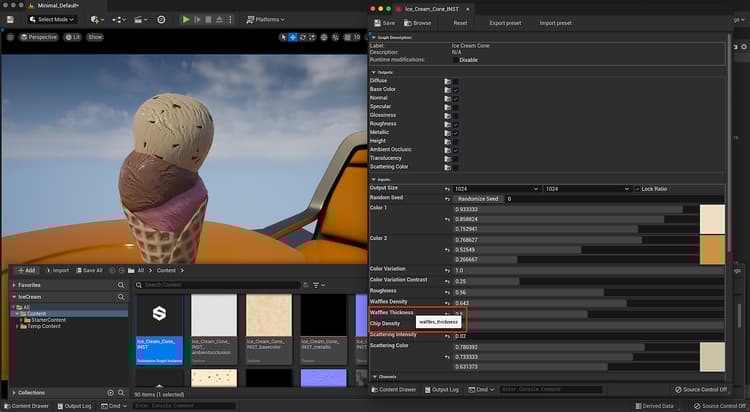Check the Disable runtime modifications box
The image size is (750, 412).
pos(454,59)
